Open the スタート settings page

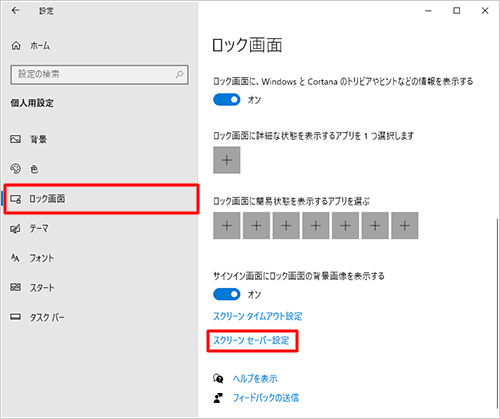tap(100, 287)
